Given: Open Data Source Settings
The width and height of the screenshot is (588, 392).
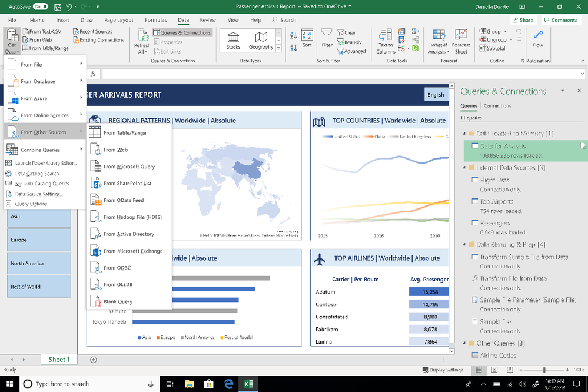Looking at the screenshot, I should tap(45, 194).
